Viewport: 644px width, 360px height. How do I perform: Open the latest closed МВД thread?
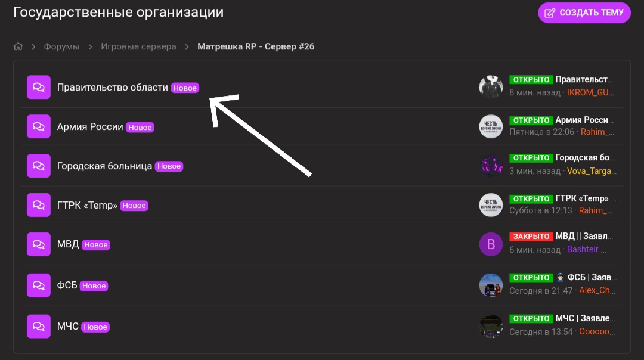coord(584,237)
